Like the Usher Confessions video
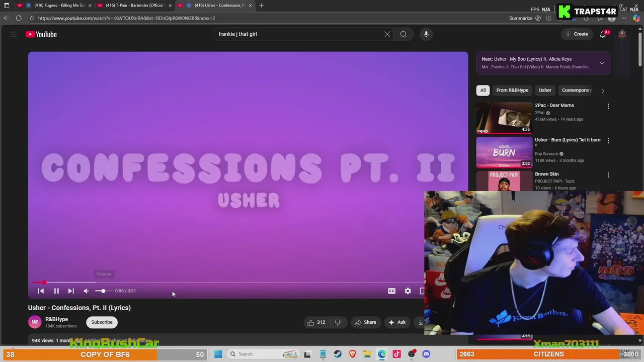Screen dimensions: 644x362 [x=316, y=322]
